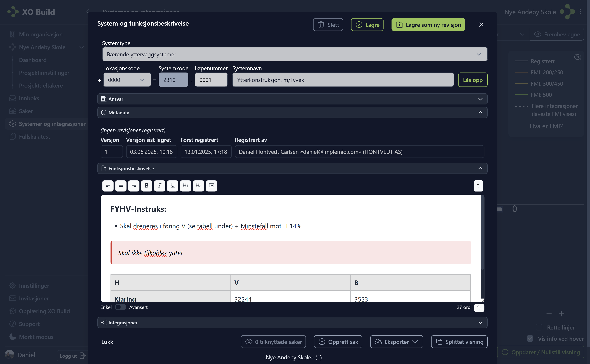This screenshot has width=590, height=364.
Task: Click the Bold formatting icon
Action: click(147, 186)
